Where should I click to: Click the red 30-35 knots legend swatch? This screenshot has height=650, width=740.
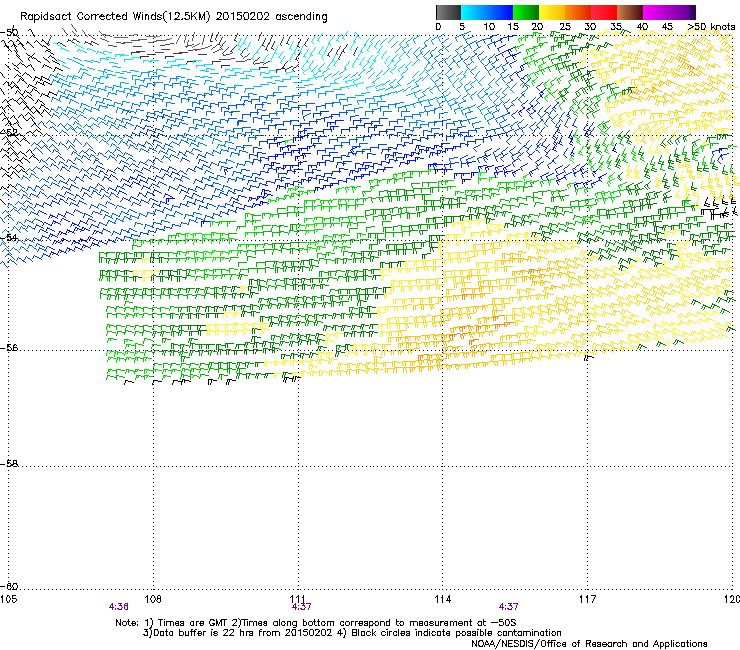604,12
